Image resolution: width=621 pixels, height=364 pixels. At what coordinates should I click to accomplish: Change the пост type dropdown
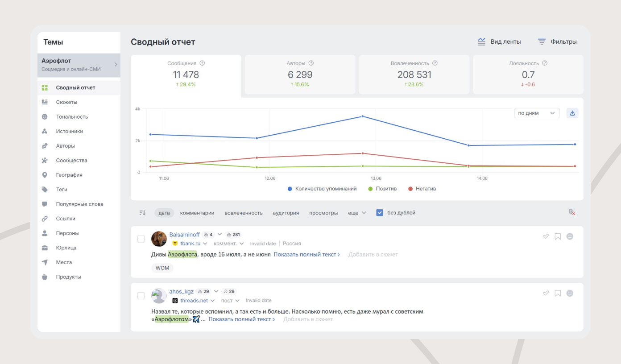coord(231,301)
